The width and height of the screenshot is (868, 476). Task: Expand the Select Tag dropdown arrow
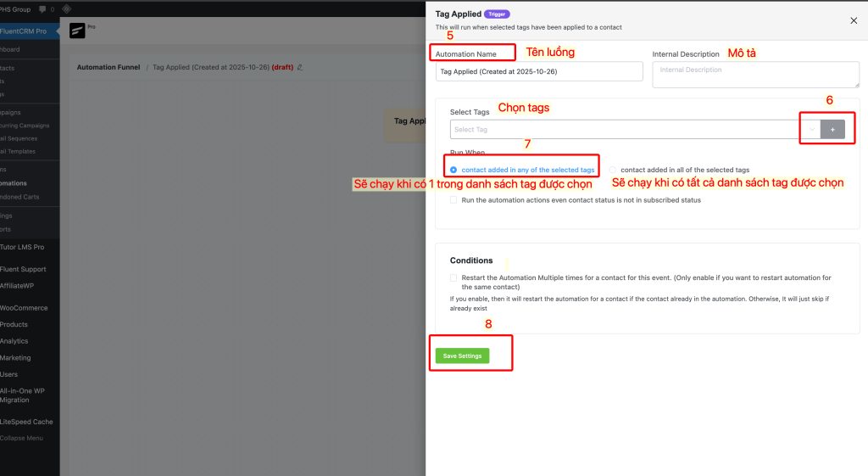811,130
